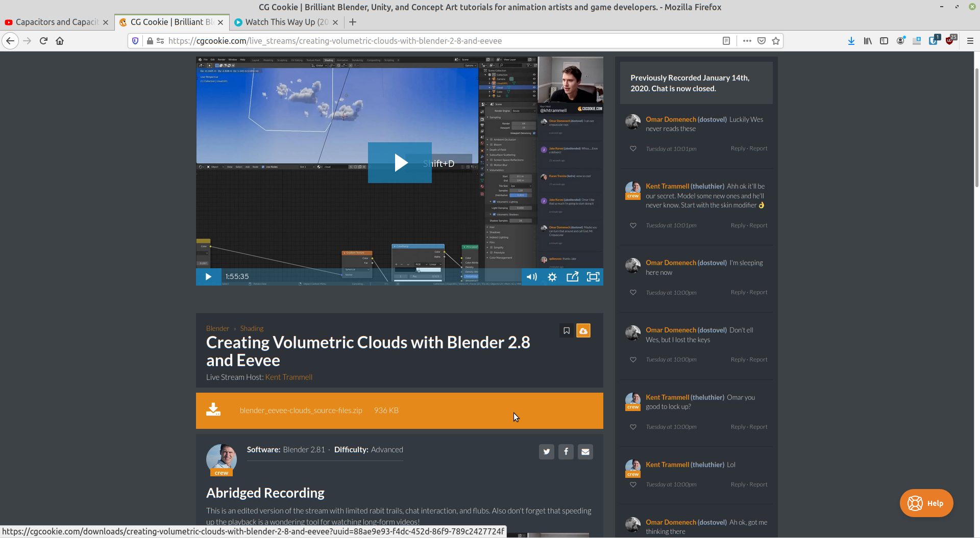This screenshot has height=538, width=980.
Task: Open the Blender category link
Action: coord(217,328)
